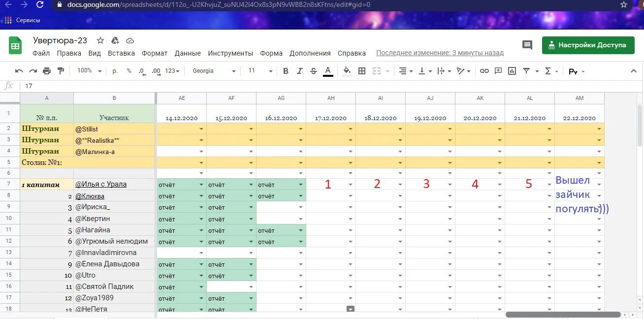
Task: Expand the zoom level 100% dropdown
Action: coord(89,70)
